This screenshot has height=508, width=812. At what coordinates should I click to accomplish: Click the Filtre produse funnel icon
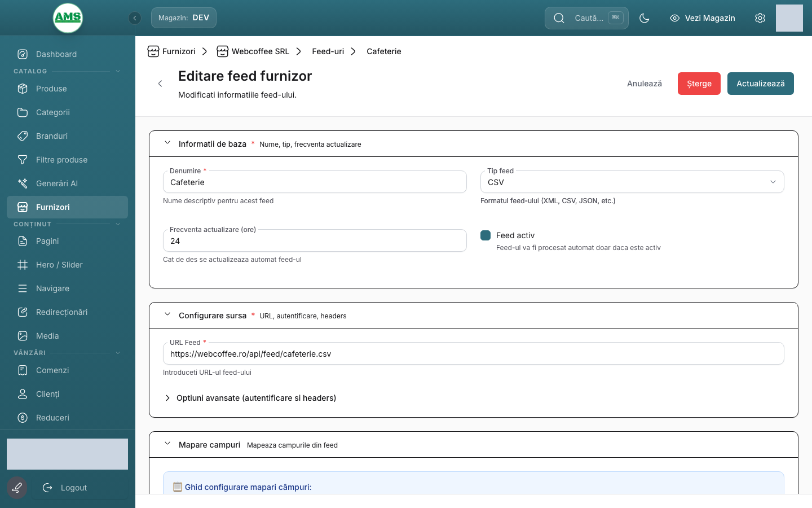pos(23,160)
